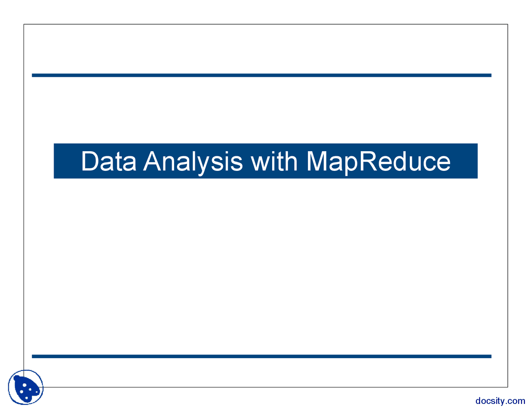Viewport: 532px width, 411px height.
Task: Click the slide frame's top-right corner
Action: tap(507, 25)
